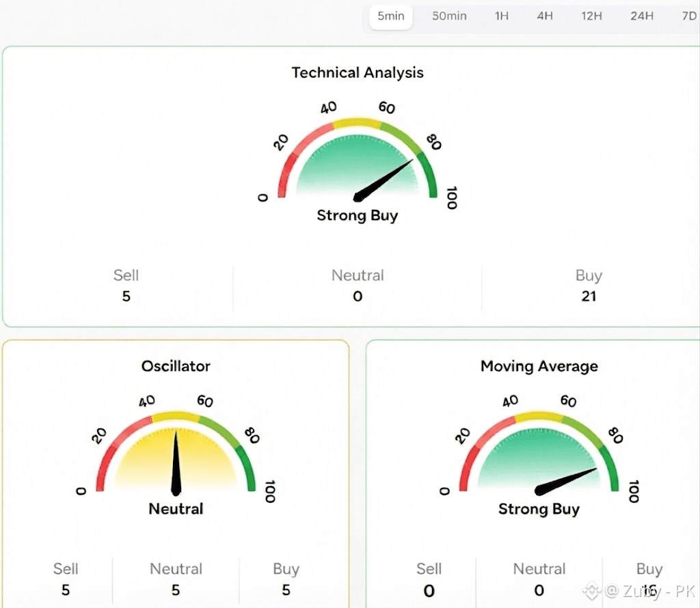Image resolution: width=700 pixels, height=608 pixels.
Task: Select the 5min timeframe tab
Action: click(390, 16)
